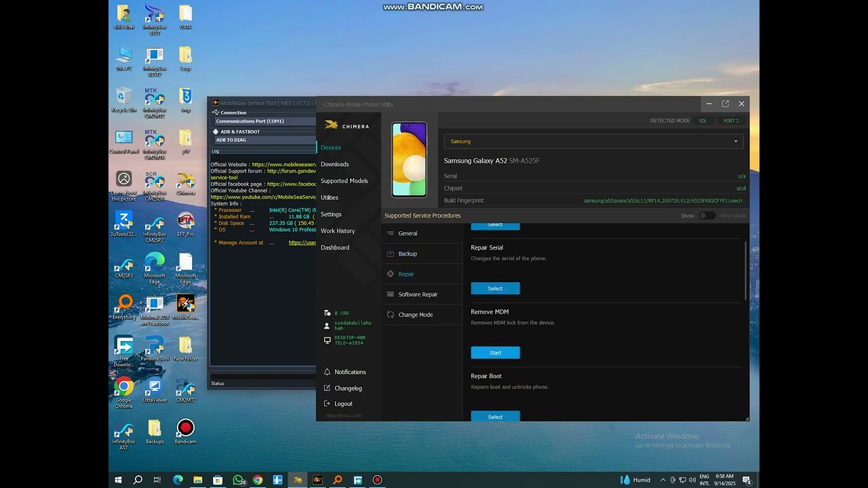868x488 pixels.
Task: Select the Chimera desktop shortcut
Action: tap(185, 183)
